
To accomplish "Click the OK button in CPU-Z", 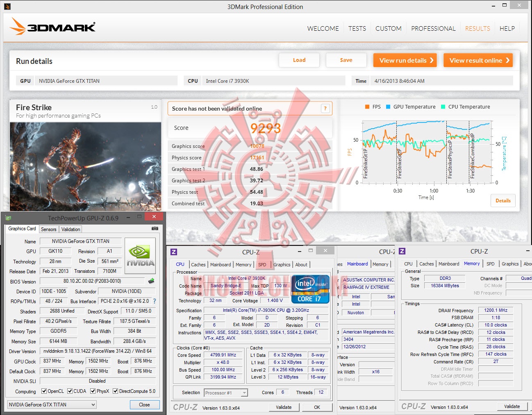I will [317, 407].
